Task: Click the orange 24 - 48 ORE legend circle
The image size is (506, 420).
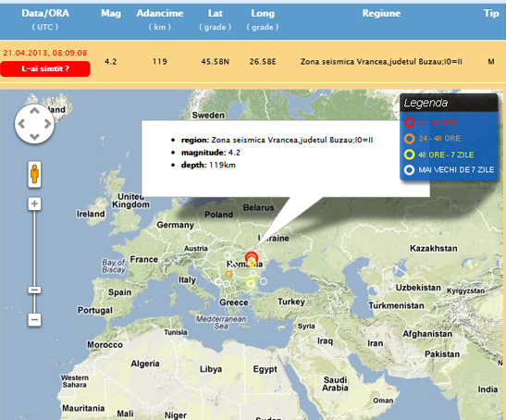Action: tap(409, 139)
